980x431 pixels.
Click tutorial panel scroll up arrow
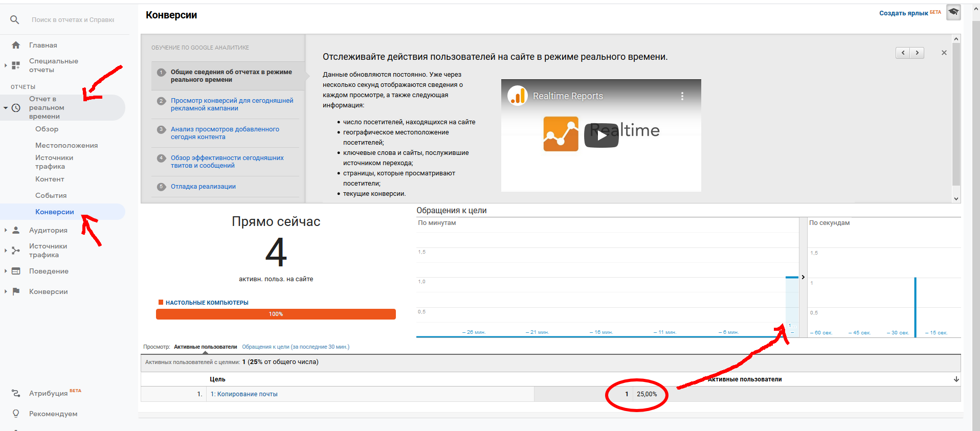956,39
